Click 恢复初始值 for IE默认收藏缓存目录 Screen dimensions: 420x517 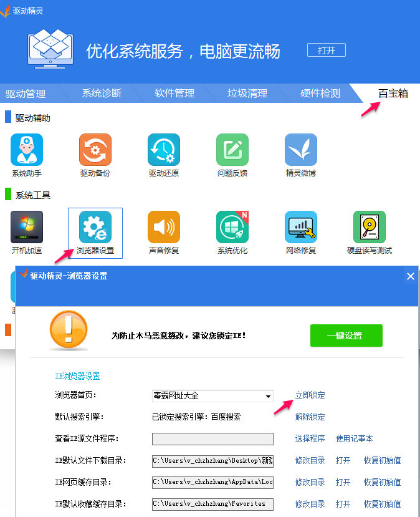tap(382, 504)
